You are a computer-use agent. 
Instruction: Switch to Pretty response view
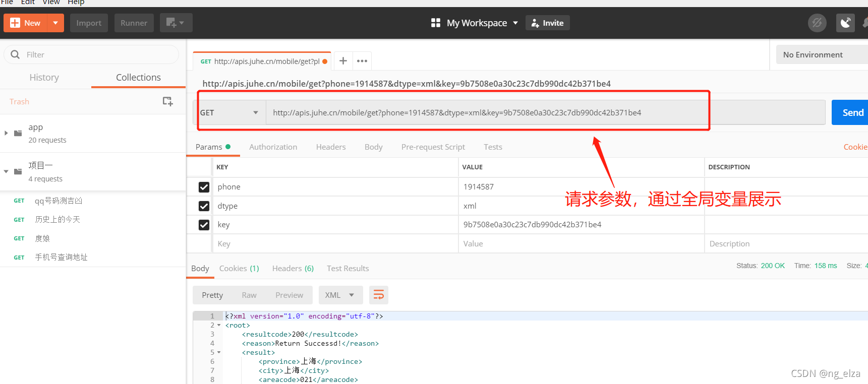[x=212, y=295]
